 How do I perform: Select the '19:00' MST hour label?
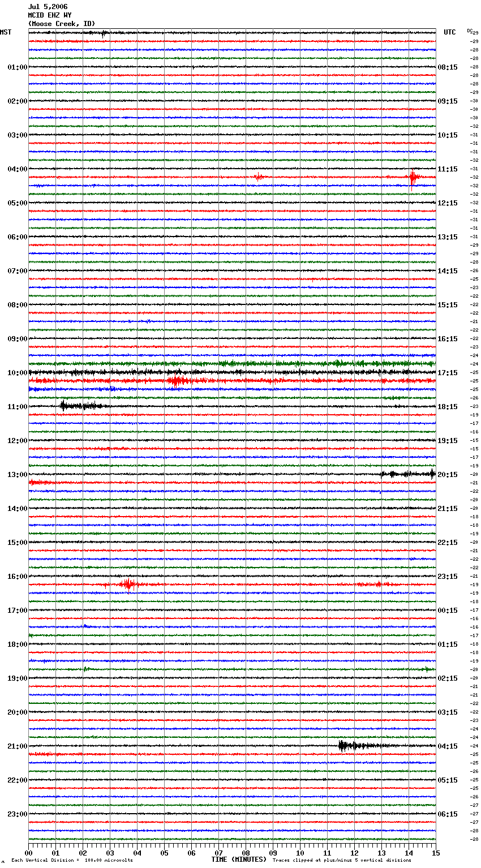(18, 678)
